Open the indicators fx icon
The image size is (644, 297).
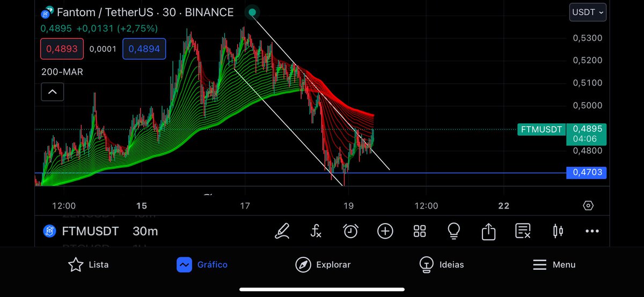pos(316,231)
